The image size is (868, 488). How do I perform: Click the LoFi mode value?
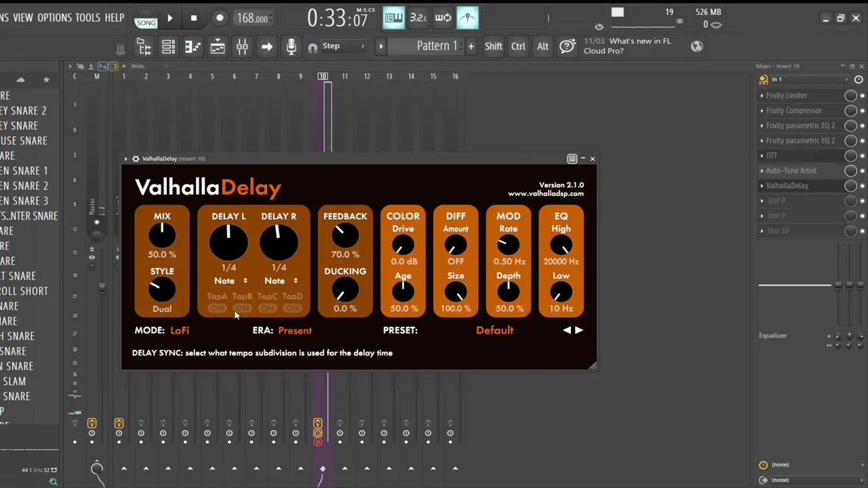pos(180,330)
